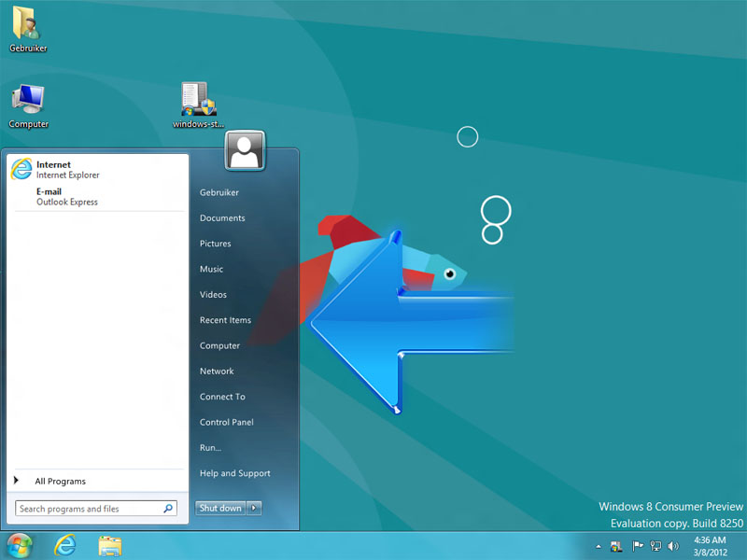Expand Recent Items in the Start menu

pos(225,320)
